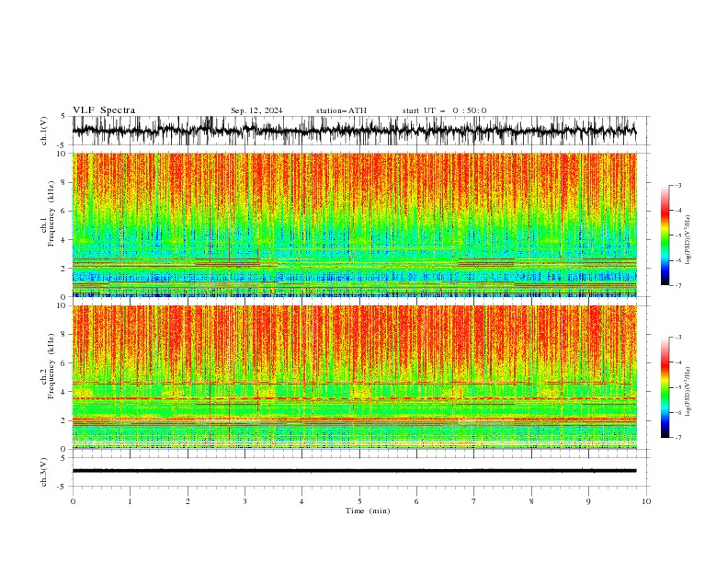Click the "10" kHz tick on the ch.2 frequency axis
The height and width of the screenshot is (563, 728).
point(62,305)
